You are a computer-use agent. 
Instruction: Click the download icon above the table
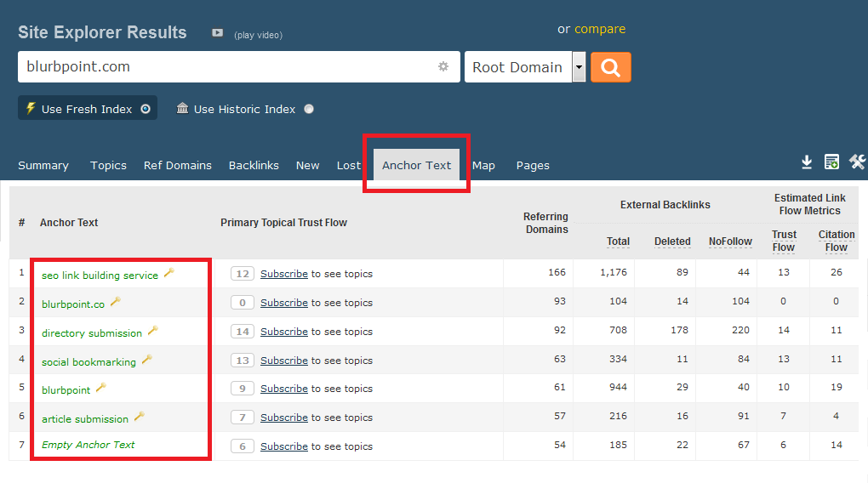click(x=807, y=162)
